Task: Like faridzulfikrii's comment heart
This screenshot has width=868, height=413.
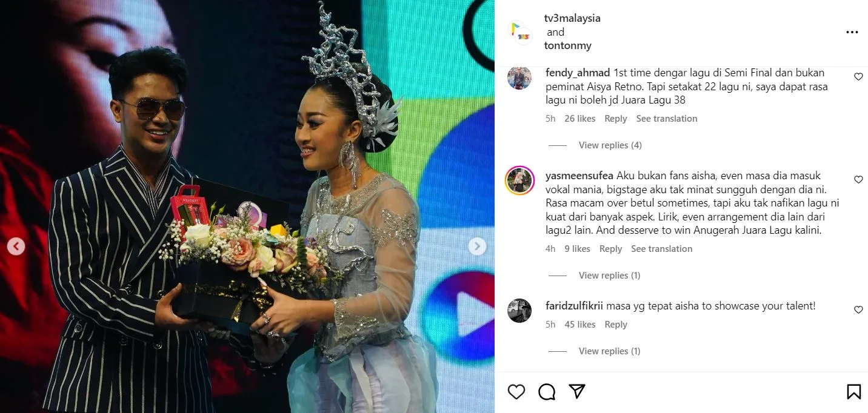Action: pyautogui.click(x=858, y=310)
